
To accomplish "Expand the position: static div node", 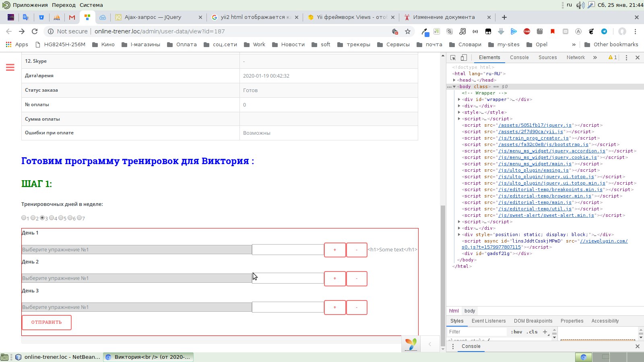I will point(459,234).
